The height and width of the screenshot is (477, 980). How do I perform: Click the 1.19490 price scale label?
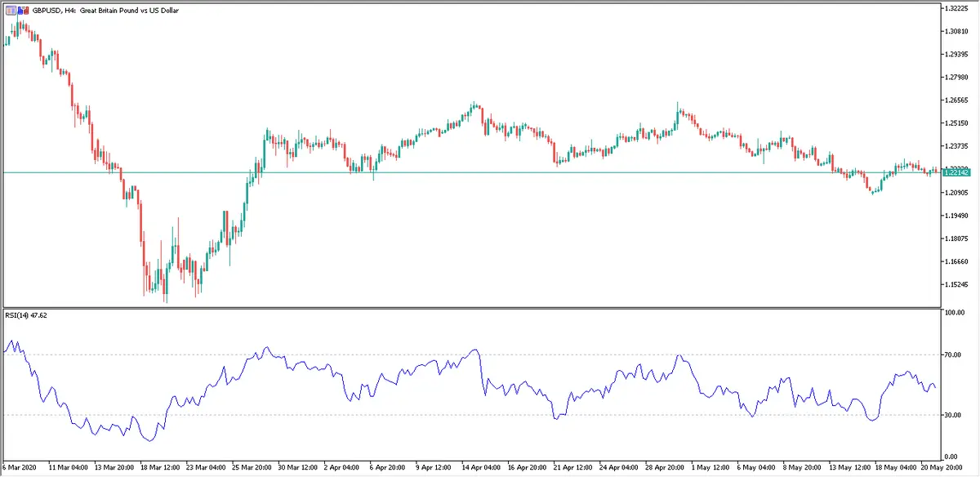tap(955, 216)
